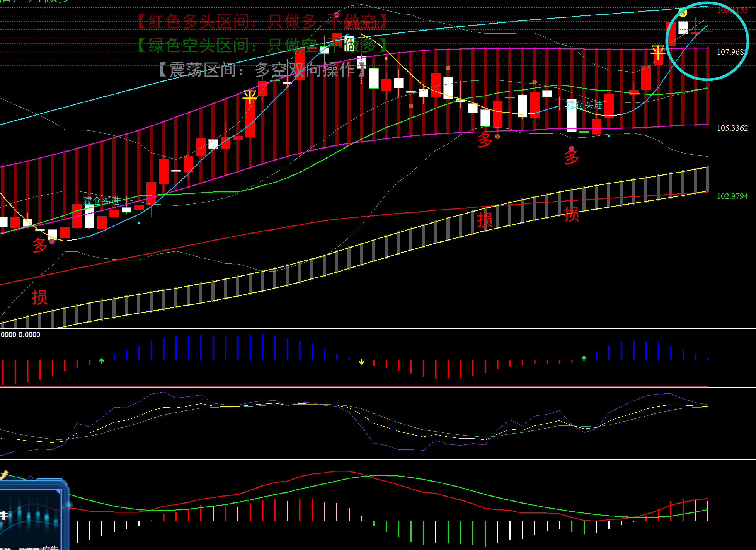
Task: Click the yellow 平 marker on the rising channel
Action: [x=250, y=97]
